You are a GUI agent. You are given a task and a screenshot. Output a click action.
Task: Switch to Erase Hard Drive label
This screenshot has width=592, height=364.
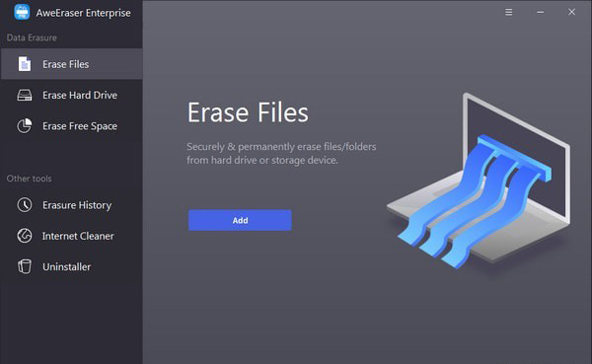[x=80, y=95]
